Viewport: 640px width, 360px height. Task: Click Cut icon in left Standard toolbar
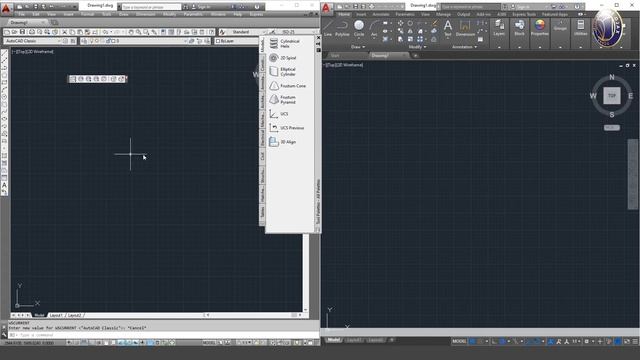pyautogui.click(x=64, y=32)
